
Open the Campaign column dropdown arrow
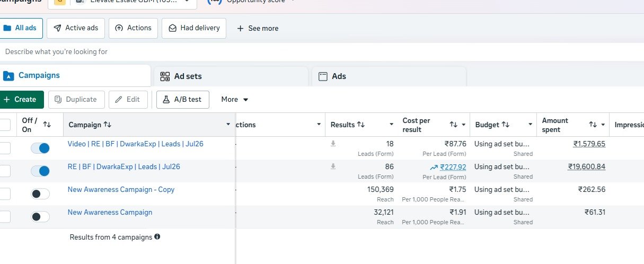(x=228, y=125)
